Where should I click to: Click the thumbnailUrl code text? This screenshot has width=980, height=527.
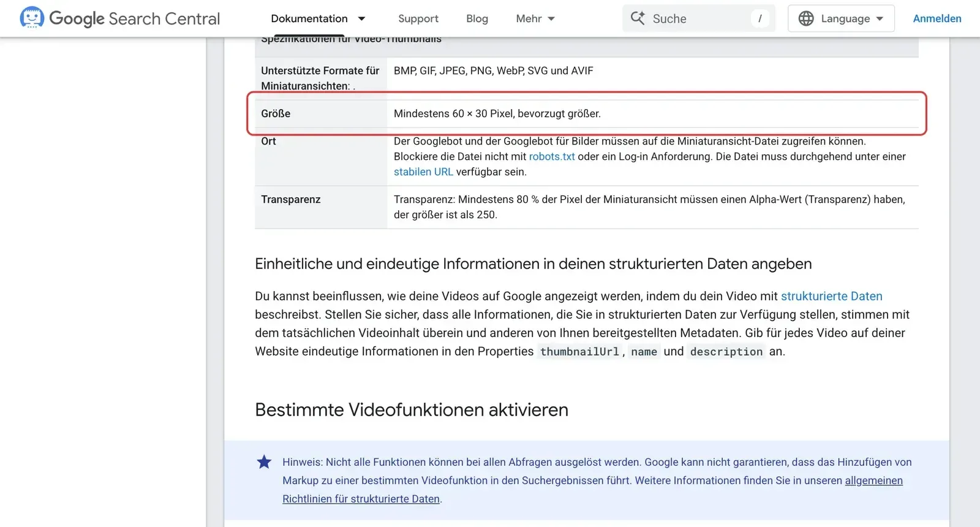pos(579,351)
